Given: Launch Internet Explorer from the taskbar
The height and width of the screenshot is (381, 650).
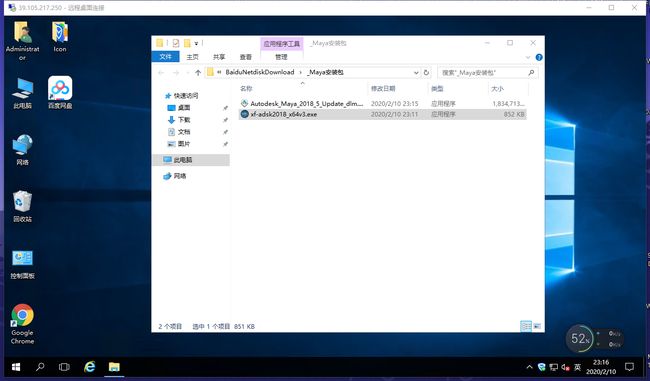Looking at the screenshot, I should coord(90,367).
